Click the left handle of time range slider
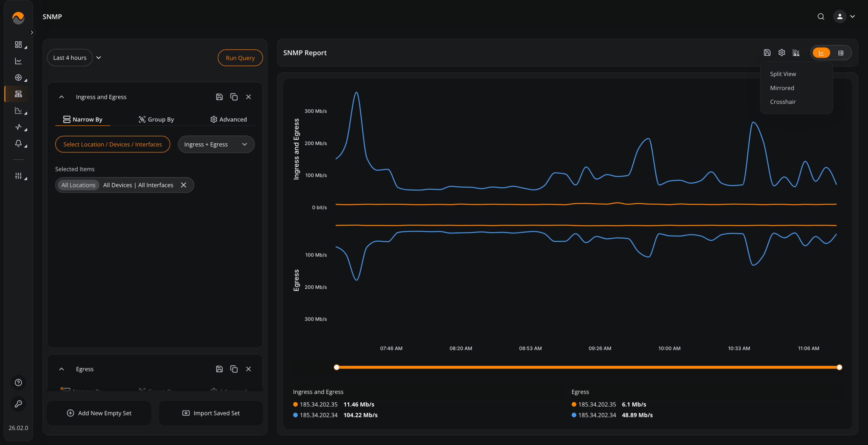 [x=336, y=367]
